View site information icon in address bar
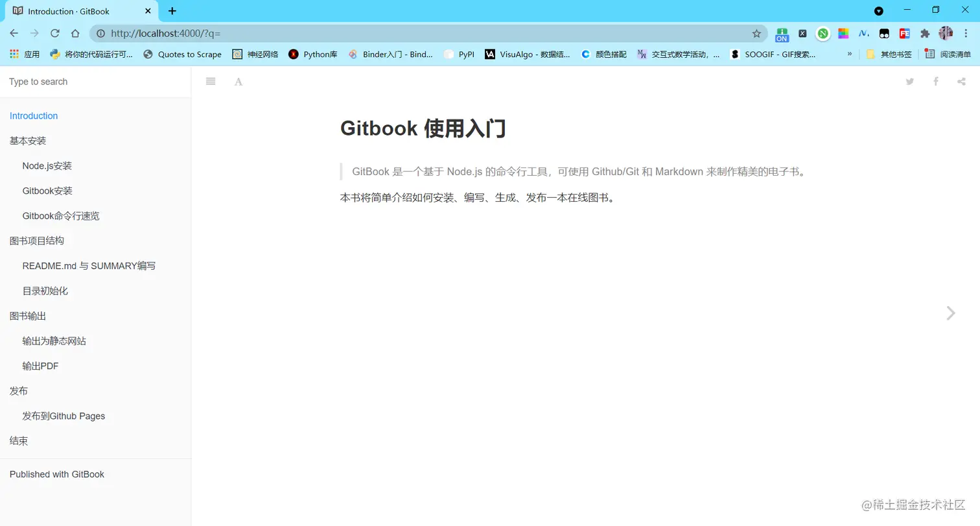The image size is (980, 526). pos(100,33)
